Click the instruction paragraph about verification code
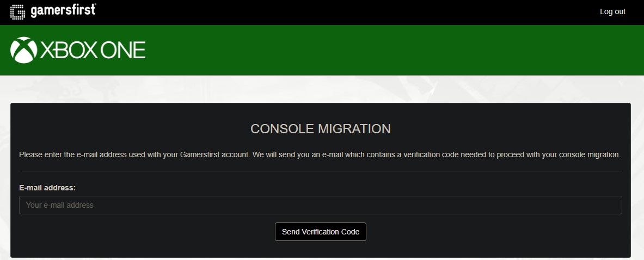Viewport: 644px width, 260px height. click(x=320, y=155)
